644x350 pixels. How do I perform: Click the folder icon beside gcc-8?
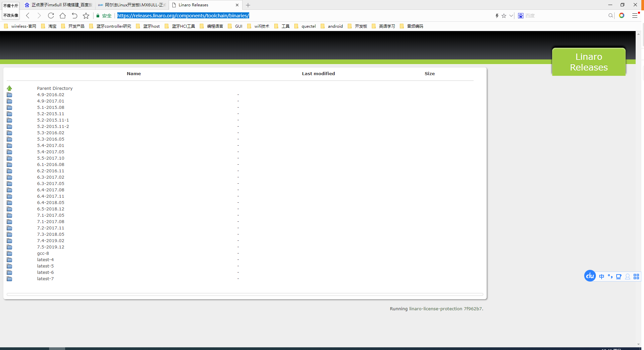click(x=9, y=253)
